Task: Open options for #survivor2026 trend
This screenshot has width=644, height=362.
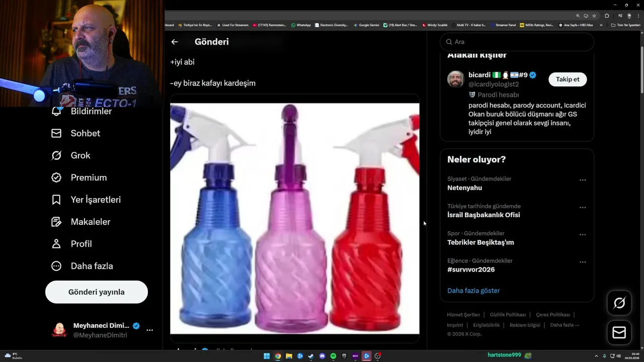Action: (583, 262)
